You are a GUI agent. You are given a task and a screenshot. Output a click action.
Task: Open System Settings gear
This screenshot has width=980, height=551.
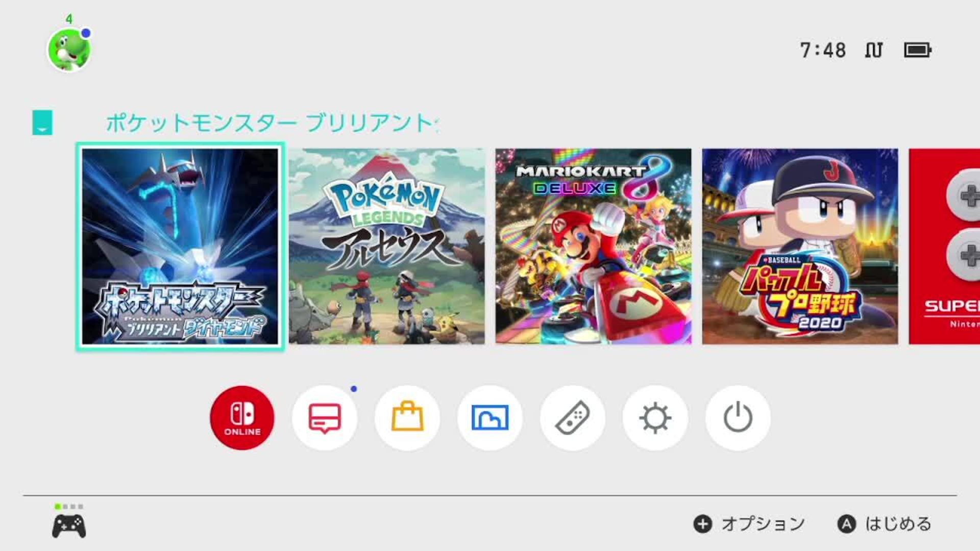tap(655, 418)
